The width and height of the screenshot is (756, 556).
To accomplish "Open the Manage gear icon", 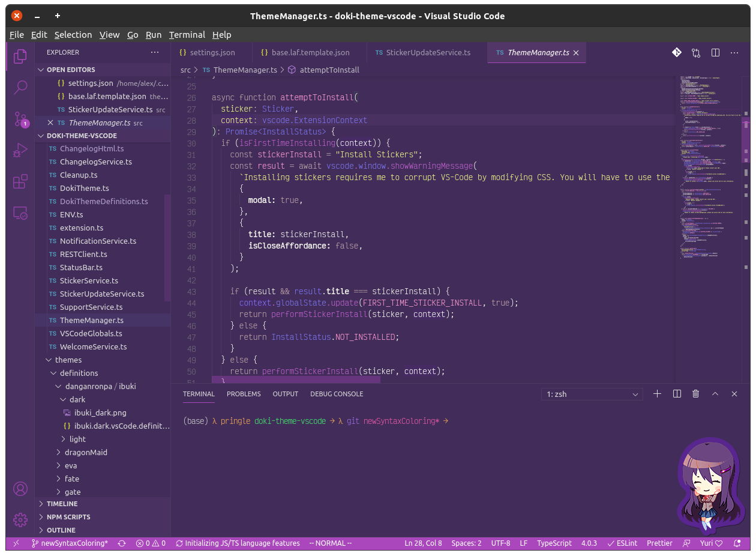I will coord(20,520).
